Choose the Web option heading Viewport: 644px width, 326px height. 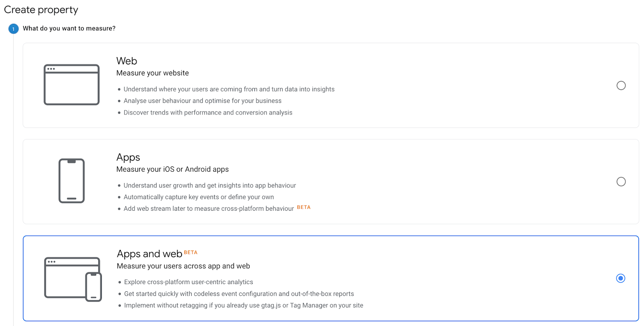coord(127,61)
